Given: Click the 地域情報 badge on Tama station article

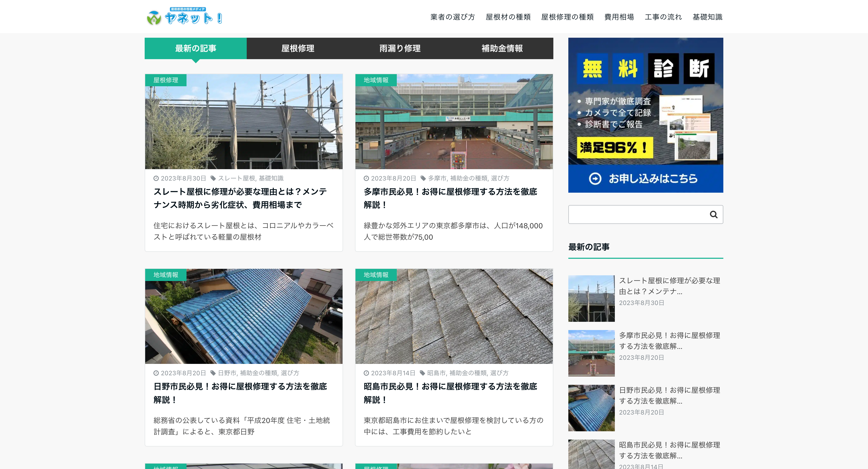Looking at the screenshot, I should (376, 80).
